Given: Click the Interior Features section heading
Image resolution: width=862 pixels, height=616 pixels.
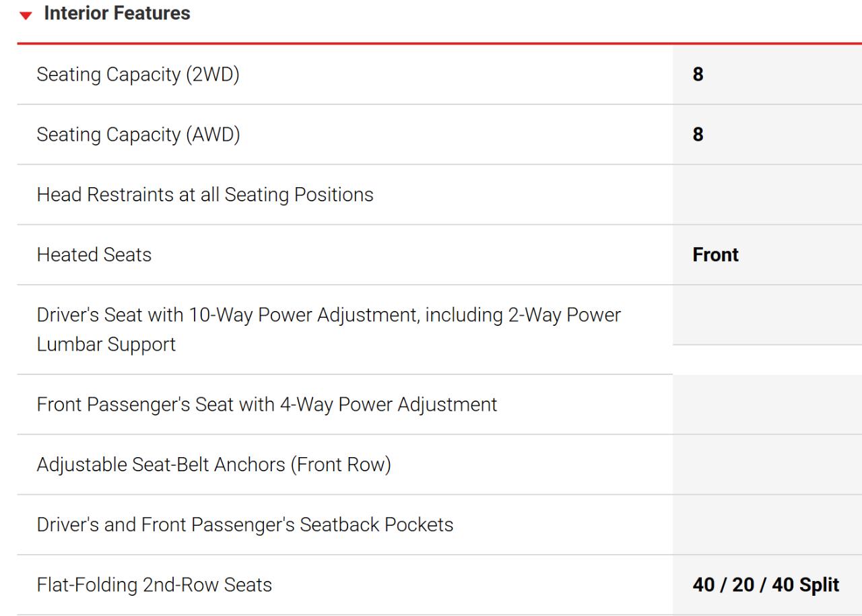Looking at the screenshot, I should point(117,13).
